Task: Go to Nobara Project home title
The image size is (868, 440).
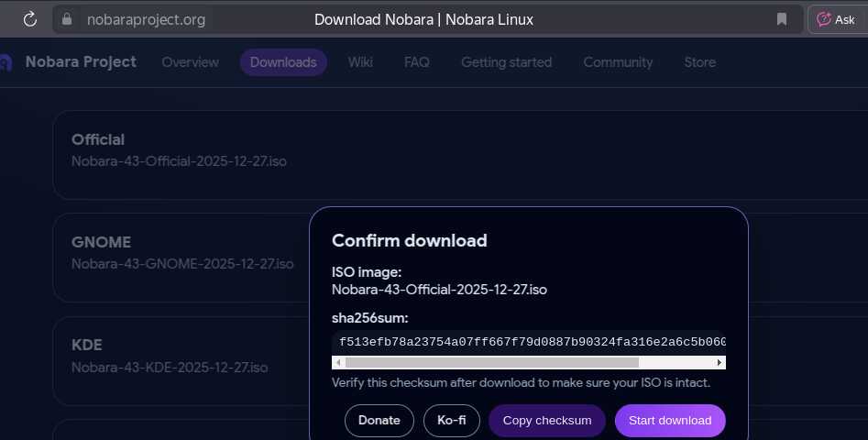Action: (x=81, y=62)
